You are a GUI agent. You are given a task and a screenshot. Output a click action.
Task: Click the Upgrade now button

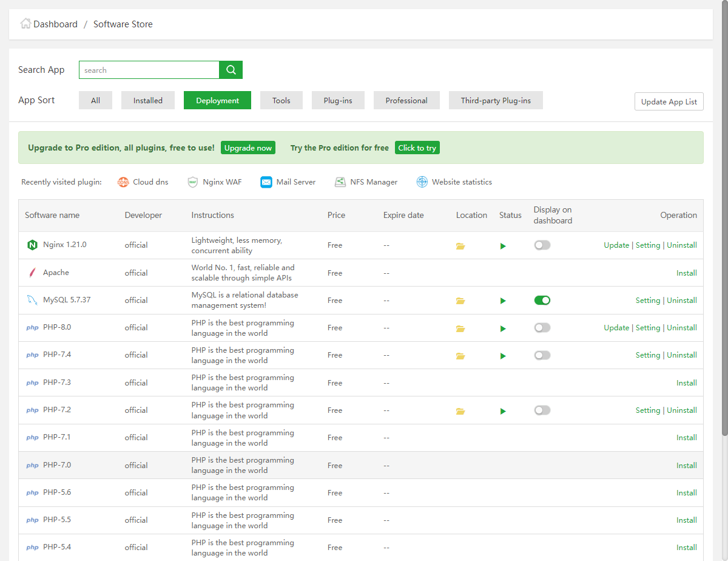point(248,148)
